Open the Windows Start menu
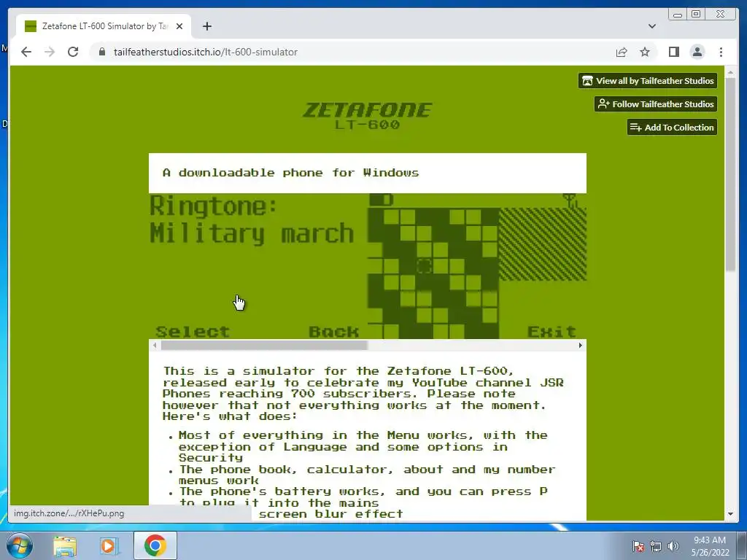This screenshot has width=747, height=560. pos(20,545)
